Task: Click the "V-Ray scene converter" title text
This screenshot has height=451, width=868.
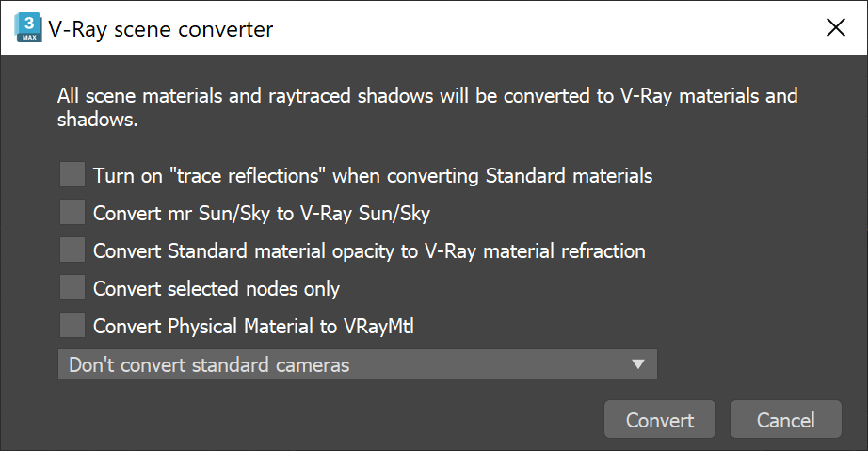Action: (x=161, y=29)
